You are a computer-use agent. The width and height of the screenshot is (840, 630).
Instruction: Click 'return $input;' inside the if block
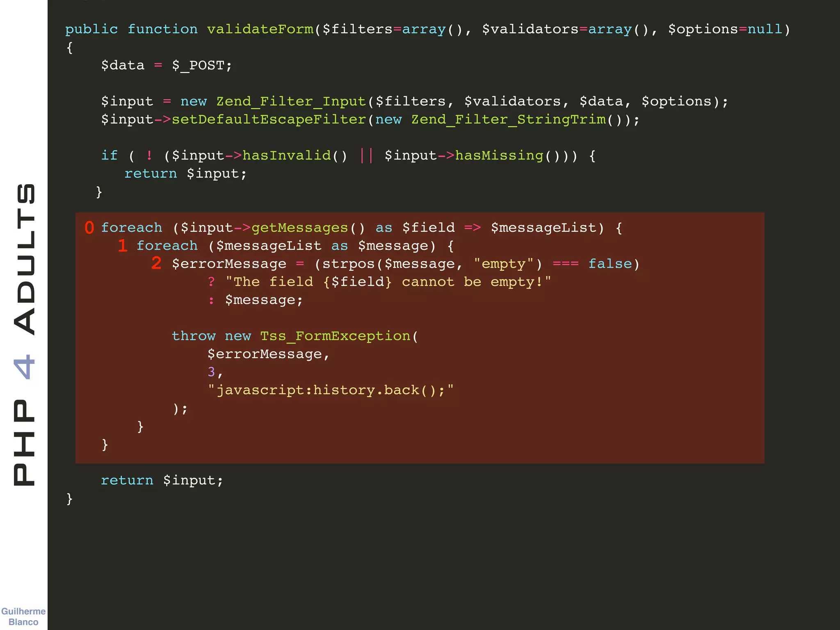(185, 174)
